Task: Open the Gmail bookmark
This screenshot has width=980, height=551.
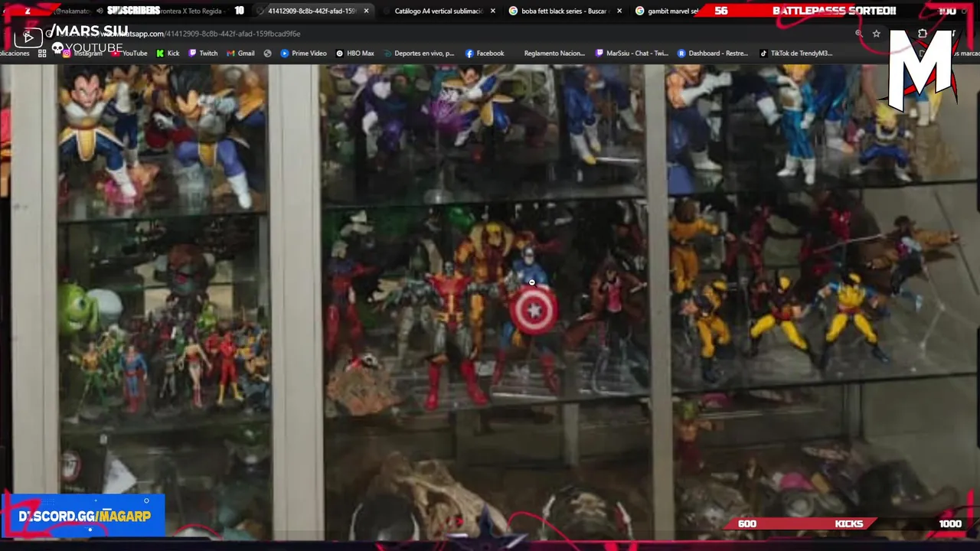Action: click(240, 54)
